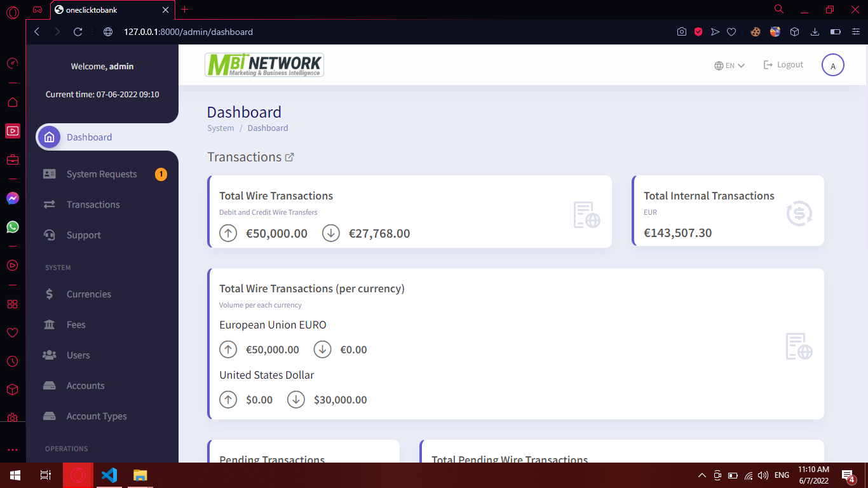Click the Dashboard home icon
Image resolution: width=868 pixels, height=488 pixels.
(x=49, y=137)
